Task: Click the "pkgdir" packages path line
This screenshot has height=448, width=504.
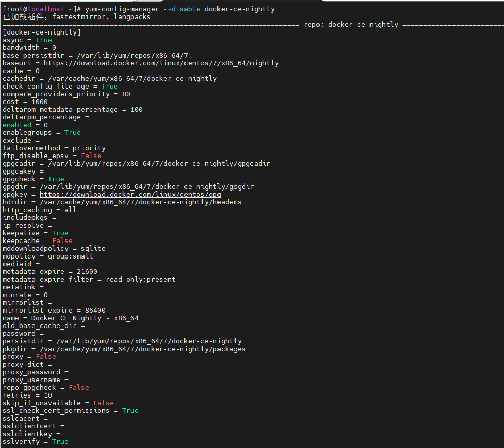Action: click(124, 349)
